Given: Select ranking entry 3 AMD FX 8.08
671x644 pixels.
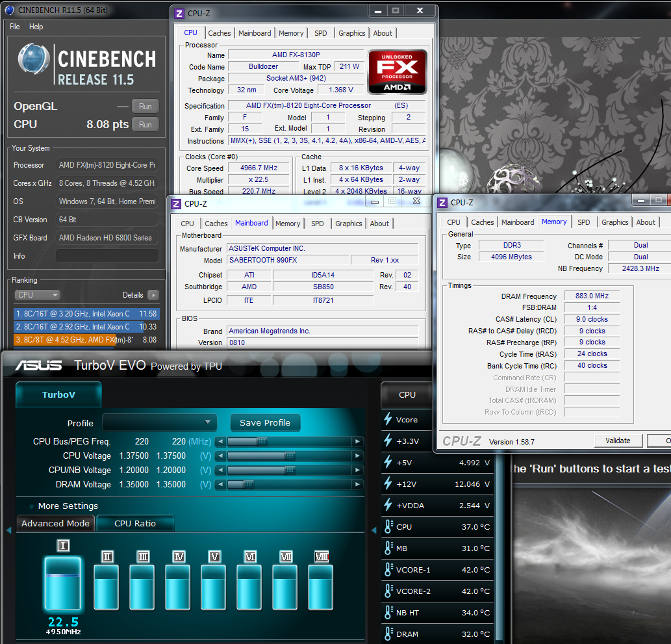Looking at the screenshot, I should [x=86, y=340].
